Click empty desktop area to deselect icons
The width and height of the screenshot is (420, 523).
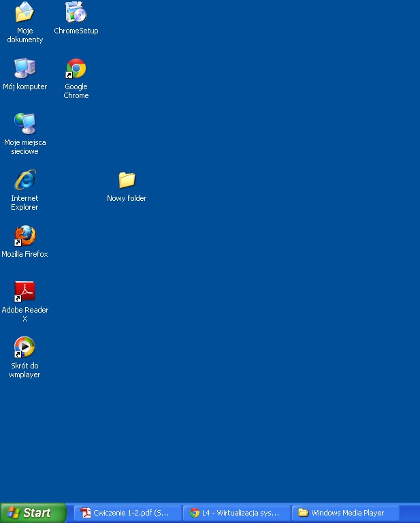coord(272,306)
